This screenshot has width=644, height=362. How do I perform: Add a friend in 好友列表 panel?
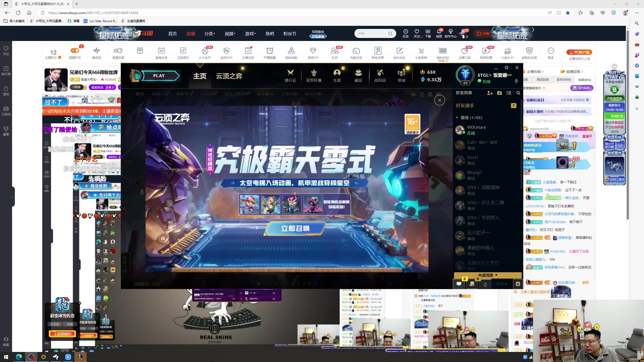(490, 93)
